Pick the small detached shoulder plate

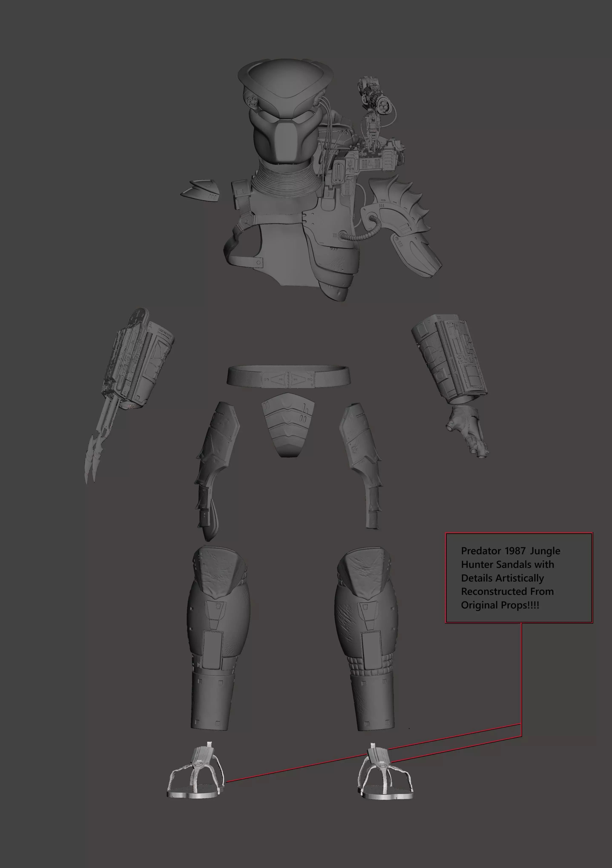[200, 191]
